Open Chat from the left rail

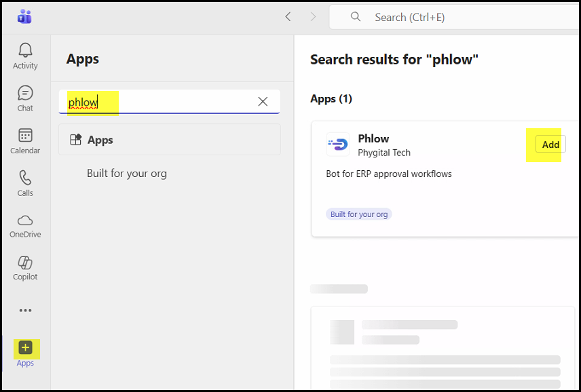tap(25, 98)
